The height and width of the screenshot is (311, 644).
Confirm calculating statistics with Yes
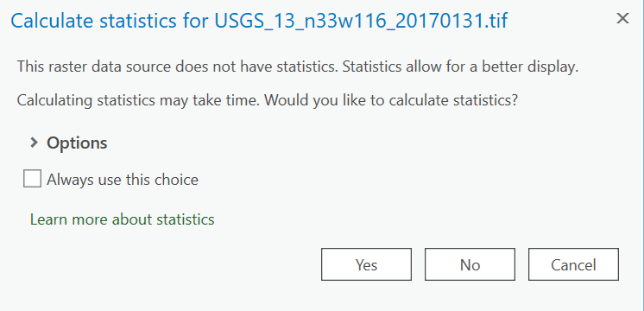pyautogui.click(x=366, y=264)
